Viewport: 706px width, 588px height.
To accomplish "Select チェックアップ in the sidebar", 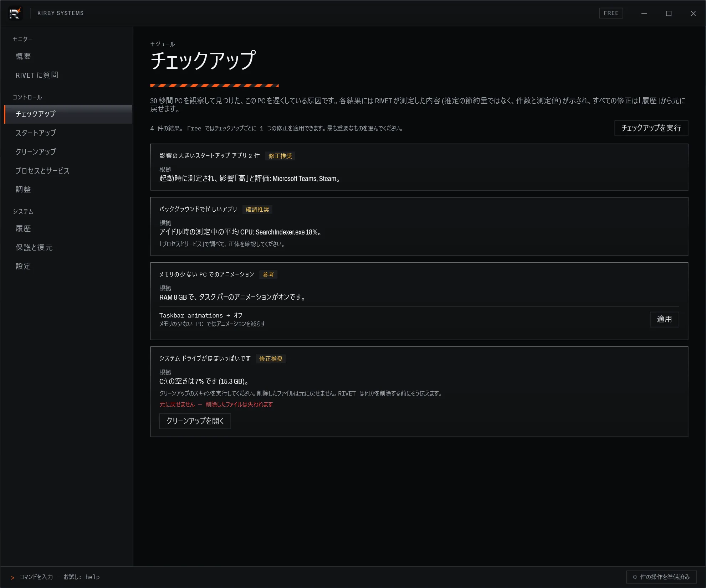I will tap(68, 114).
